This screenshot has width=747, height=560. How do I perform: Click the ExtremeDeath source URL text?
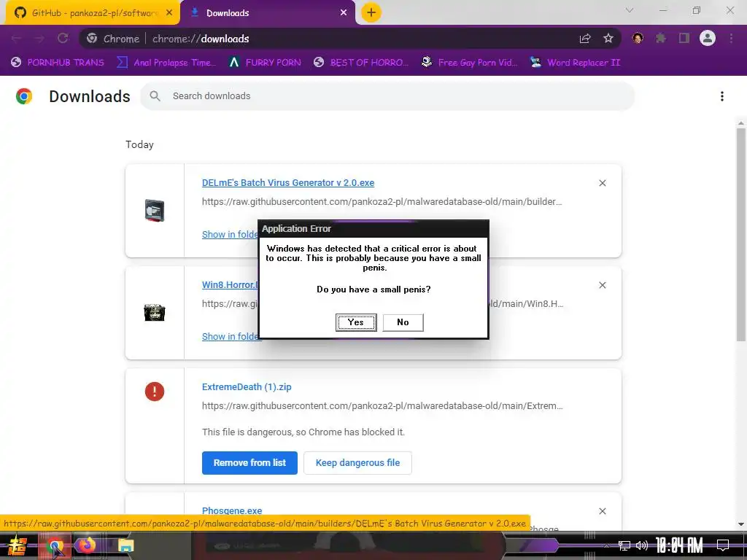[x=382, y=405]
